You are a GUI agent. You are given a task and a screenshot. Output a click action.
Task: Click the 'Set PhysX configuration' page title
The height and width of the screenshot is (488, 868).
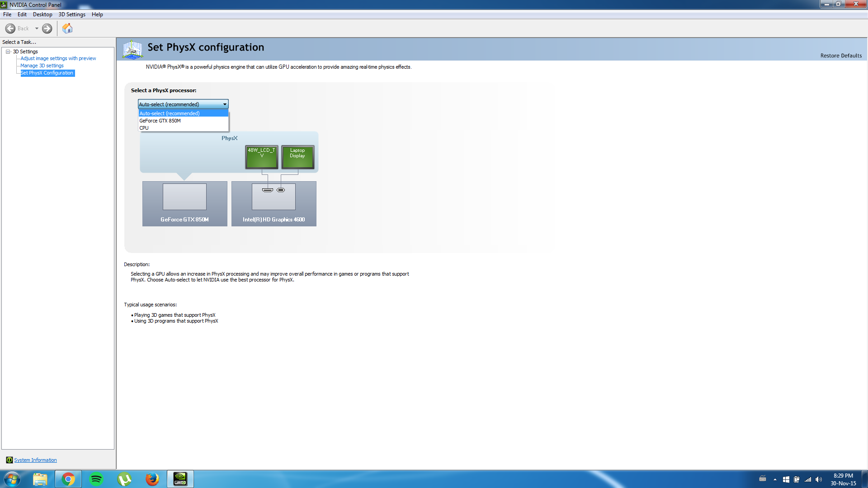tap(206, 47)
